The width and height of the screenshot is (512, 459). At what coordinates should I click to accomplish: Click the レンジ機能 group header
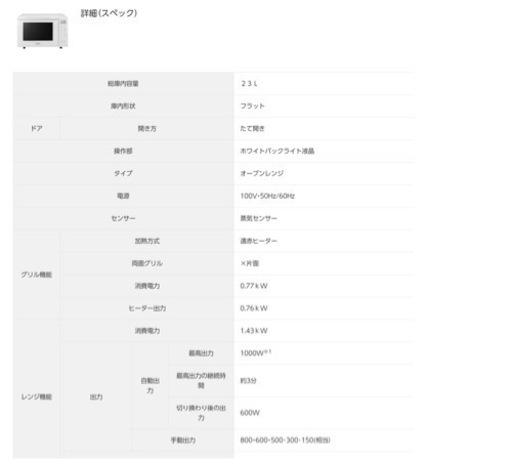pos(36,397)
